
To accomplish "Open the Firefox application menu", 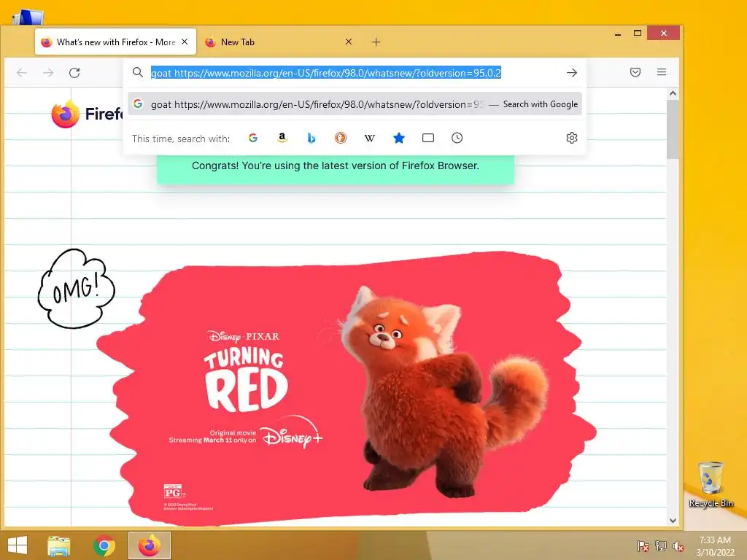I will [x=661, y=72].
